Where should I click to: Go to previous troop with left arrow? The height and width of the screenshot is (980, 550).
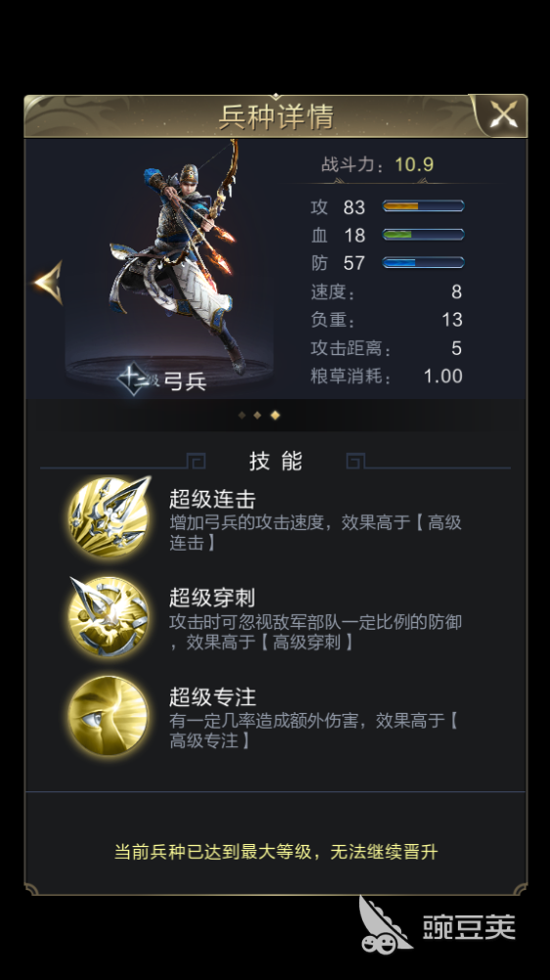[49, 283]
